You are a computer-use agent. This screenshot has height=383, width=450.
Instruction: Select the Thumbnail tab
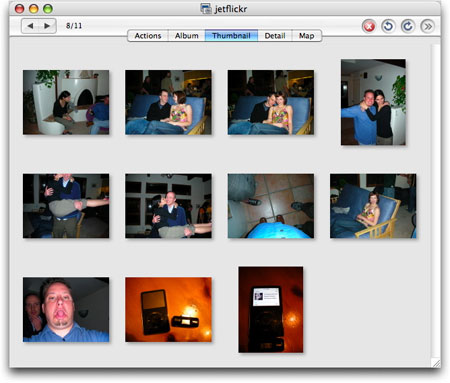tap(231, 36)
